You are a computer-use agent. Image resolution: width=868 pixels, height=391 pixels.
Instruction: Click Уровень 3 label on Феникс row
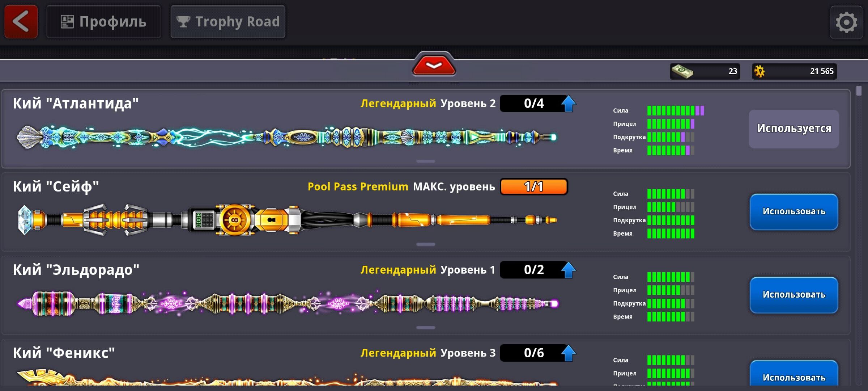point(468,353)
